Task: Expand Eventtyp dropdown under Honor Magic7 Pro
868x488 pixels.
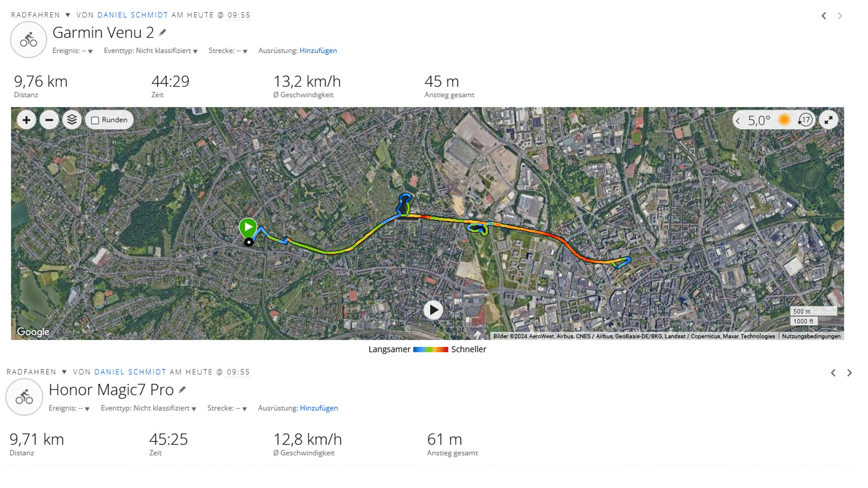Action: click(x=194, y=408)
